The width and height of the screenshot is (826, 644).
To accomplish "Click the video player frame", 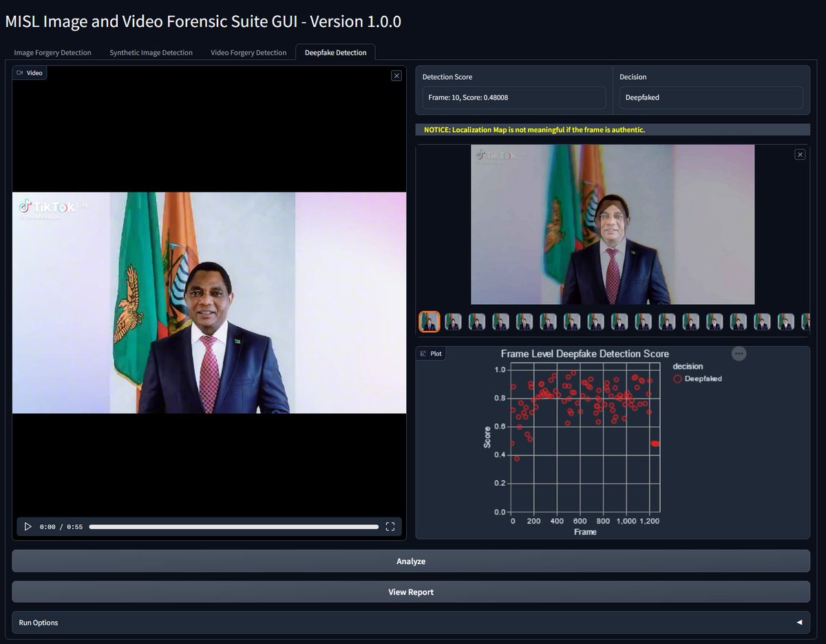I will [x=209, y=303].
